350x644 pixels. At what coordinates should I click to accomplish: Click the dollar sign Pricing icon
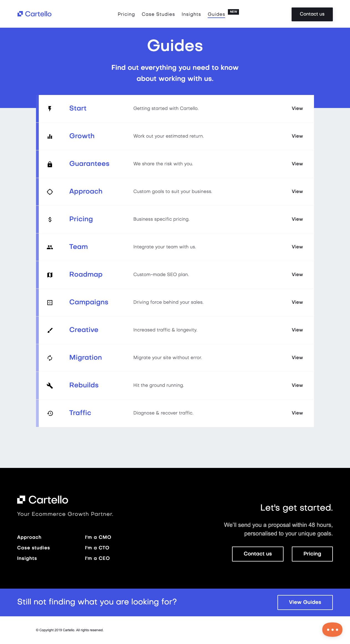point(50,219)
